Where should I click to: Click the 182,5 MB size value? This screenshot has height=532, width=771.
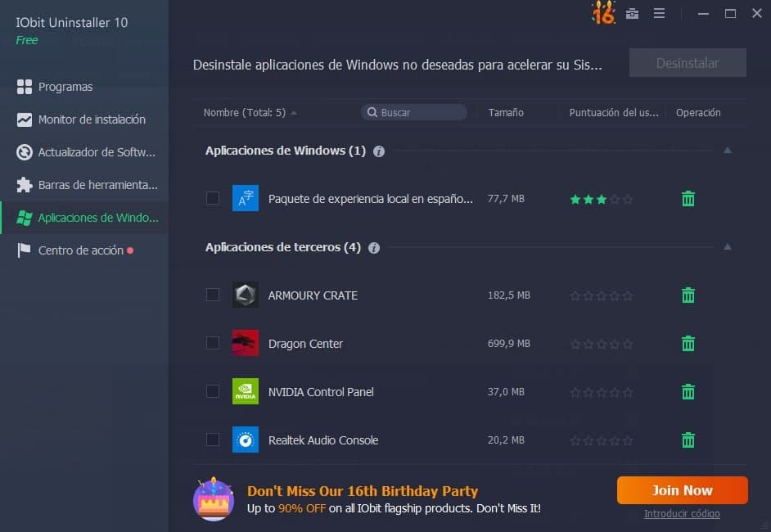509,295
